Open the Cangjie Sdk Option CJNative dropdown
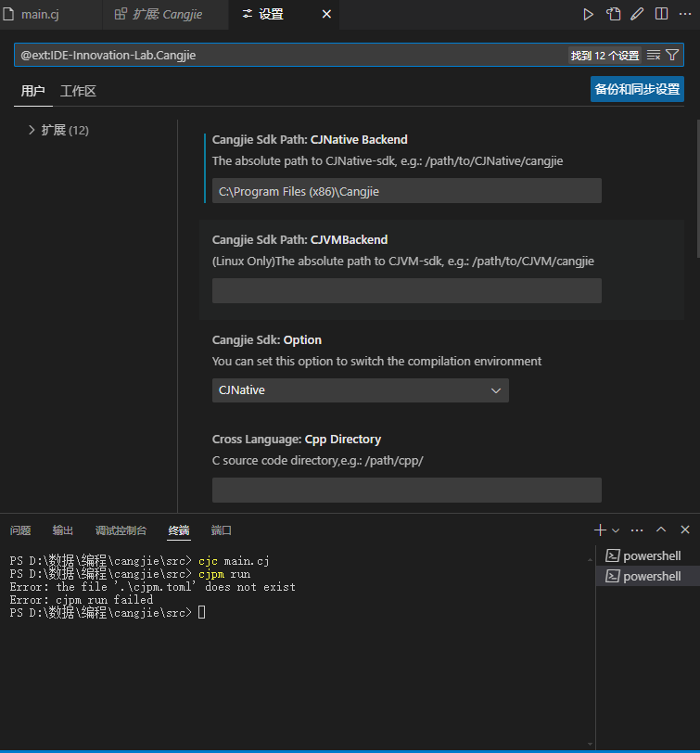The width and height of the screenshot is (700, 753). pyautogui.click(x=360, y=390)
